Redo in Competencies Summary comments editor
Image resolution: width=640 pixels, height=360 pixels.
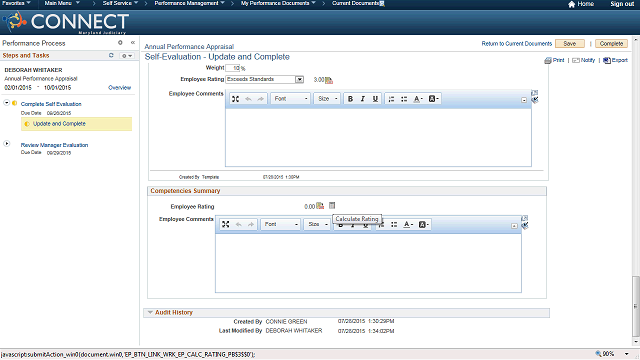[251, 224]
